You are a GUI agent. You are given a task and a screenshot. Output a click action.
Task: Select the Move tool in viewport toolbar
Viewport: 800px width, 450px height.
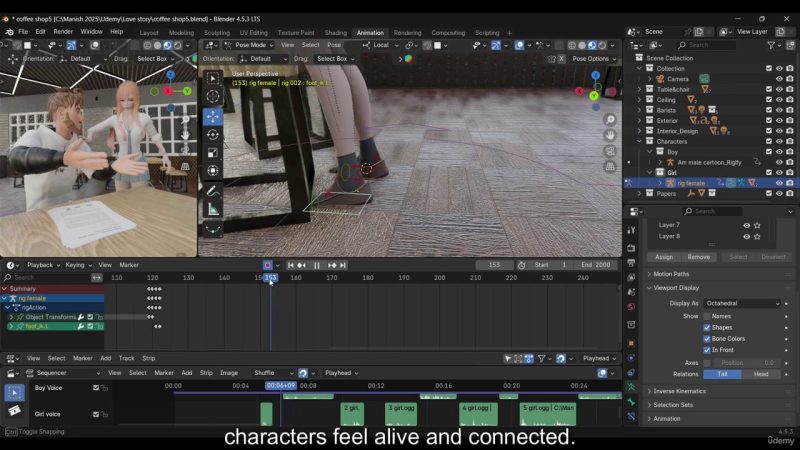click(x=213, y=116)
